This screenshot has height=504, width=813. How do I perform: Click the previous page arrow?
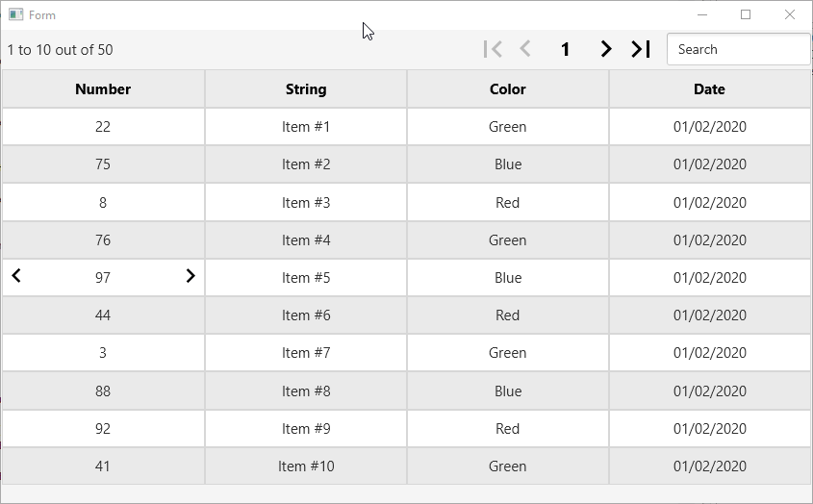[x=525, y=49]
